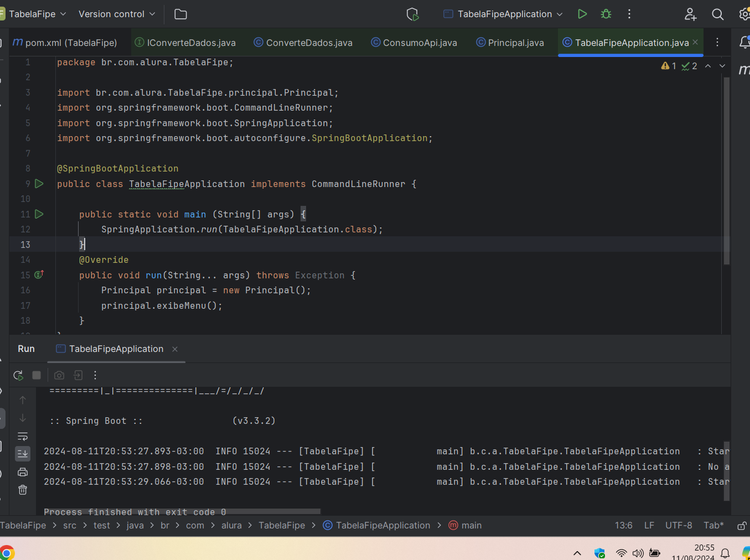Viewport: 750px width, 560px height.
Task: Toggle scroll to end of console
Action: [23, 454]
